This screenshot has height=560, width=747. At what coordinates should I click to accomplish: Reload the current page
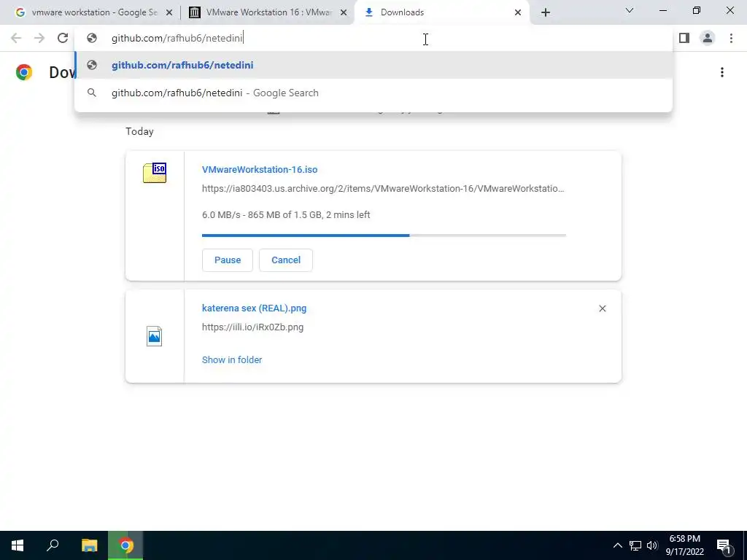63,38
